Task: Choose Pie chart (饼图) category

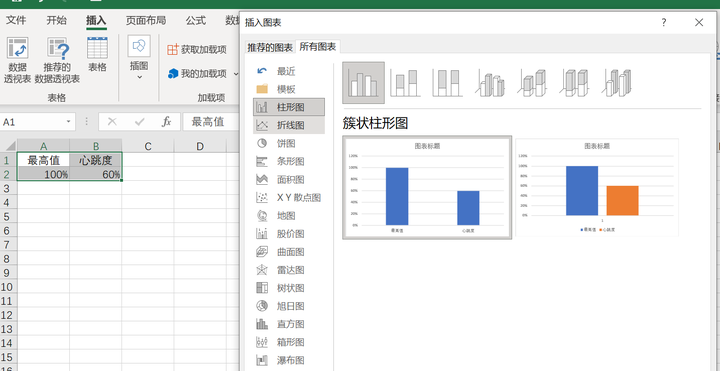Action: [289, 143]
